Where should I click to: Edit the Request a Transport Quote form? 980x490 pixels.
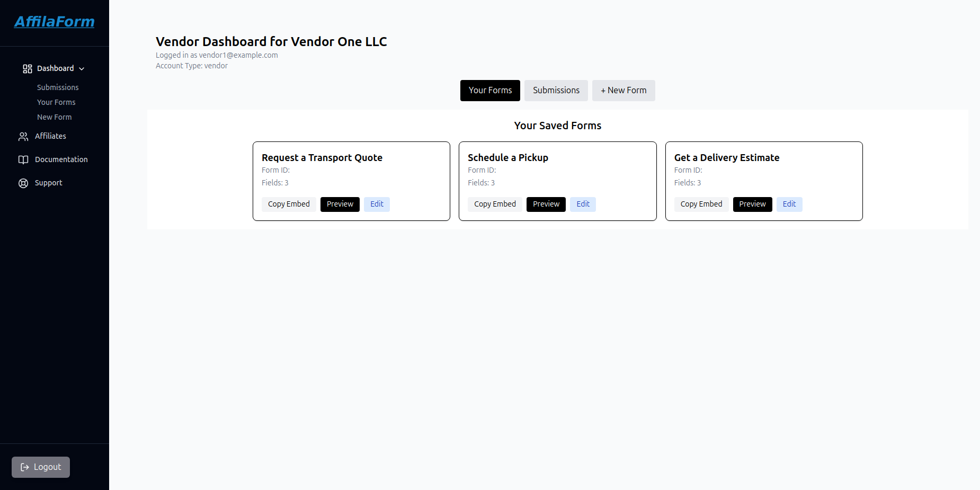(x=377, y=204)
